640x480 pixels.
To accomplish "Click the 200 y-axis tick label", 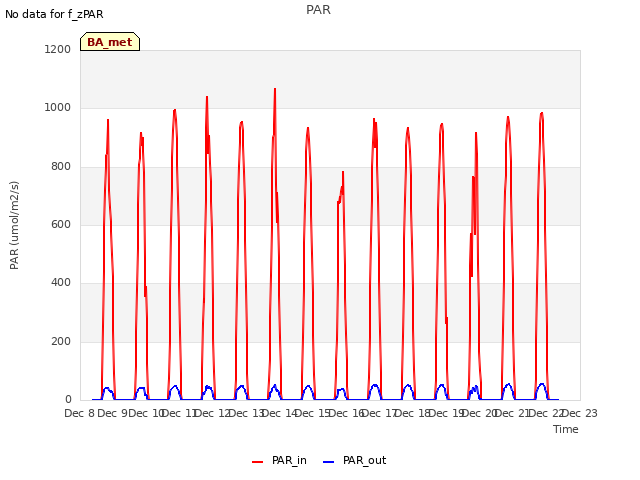I will 61,341.
